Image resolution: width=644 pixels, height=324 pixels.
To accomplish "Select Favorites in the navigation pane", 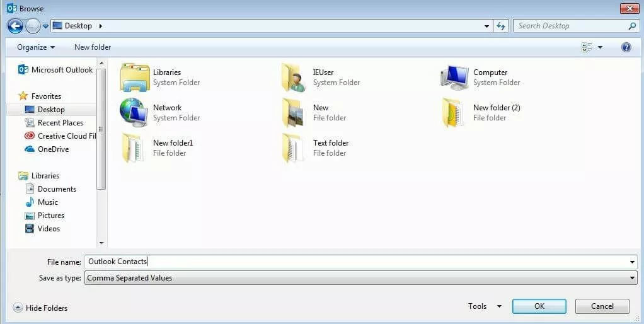I will pos(40,96).
